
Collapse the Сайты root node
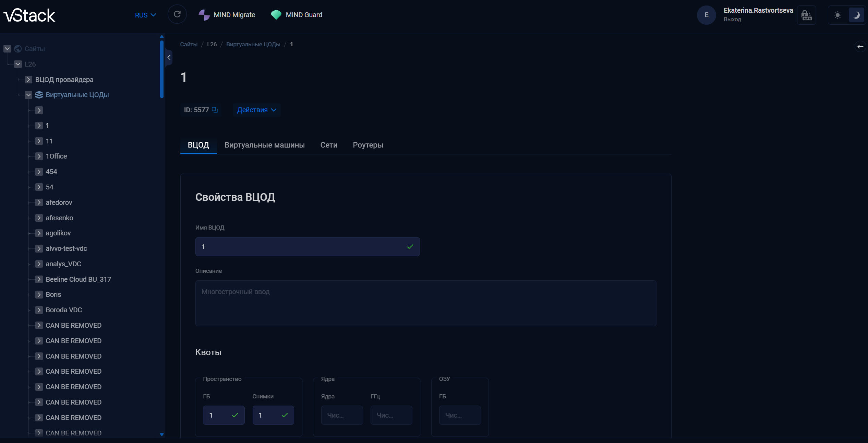tap(7, 49)
